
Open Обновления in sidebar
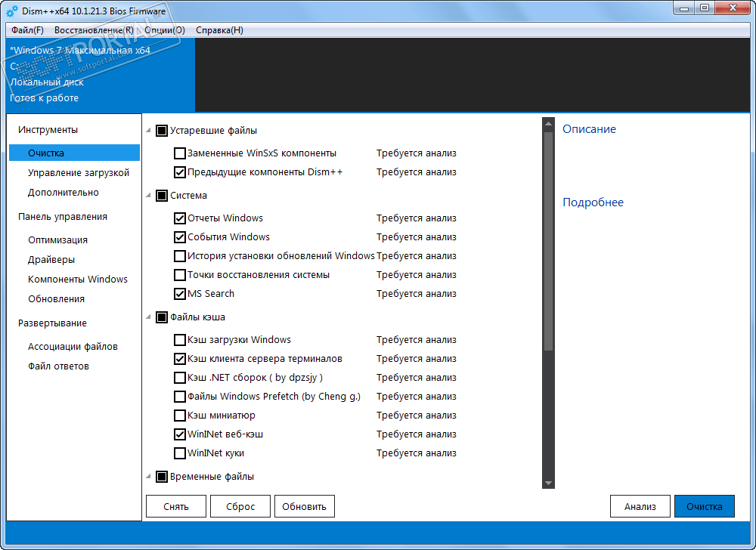tap(56, 299)
